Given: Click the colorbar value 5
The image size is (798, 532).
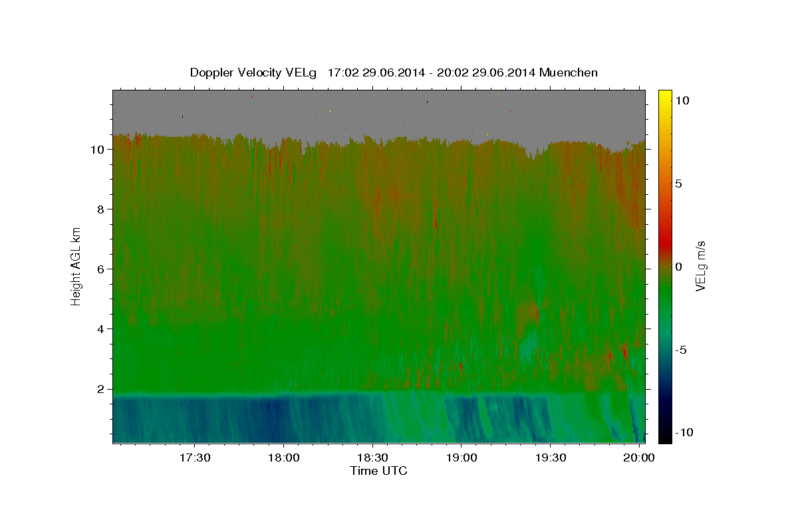Looking at the screenshot, I should pyautogui.click(x=678, y=184).
